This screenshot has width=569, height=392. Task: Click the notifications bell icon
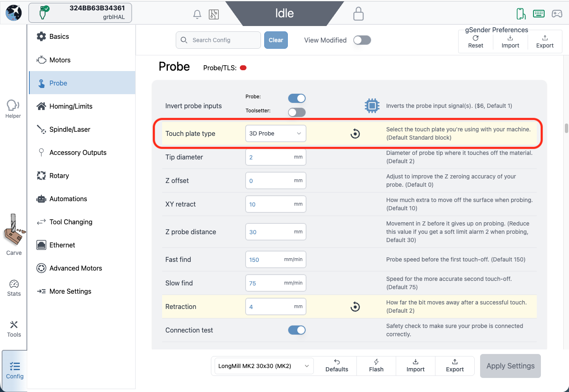197,14
